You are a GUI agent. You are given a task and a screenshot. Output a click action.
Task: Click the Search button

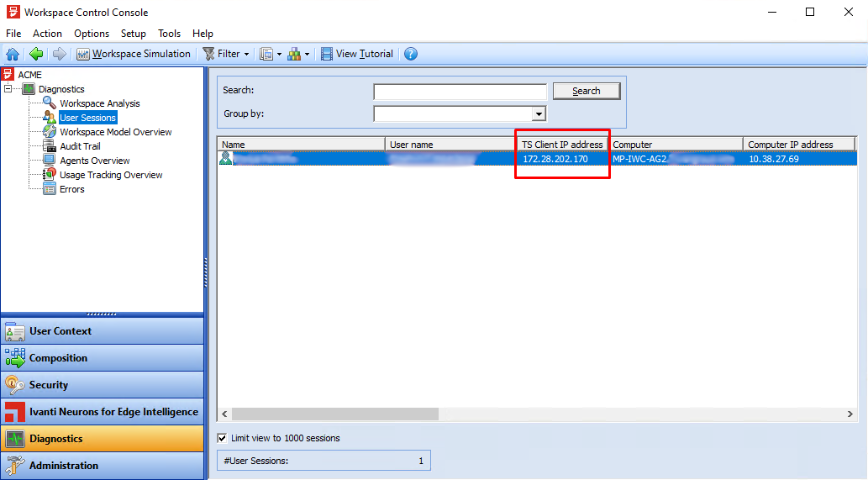coord(587,91)
